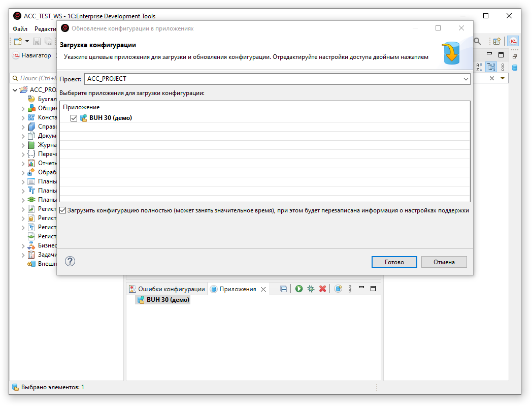The image size is (532, 406).
Task: Click the search magnifier toolbar icon
Action: (x=477, y=42)
